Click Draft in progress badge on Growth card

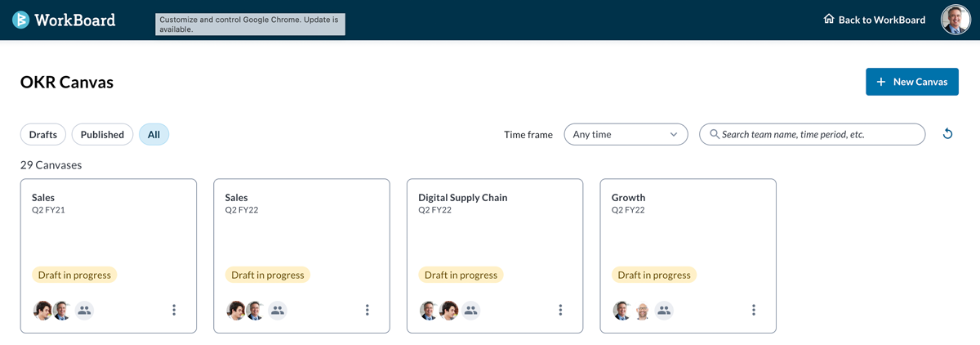(654, 275)
